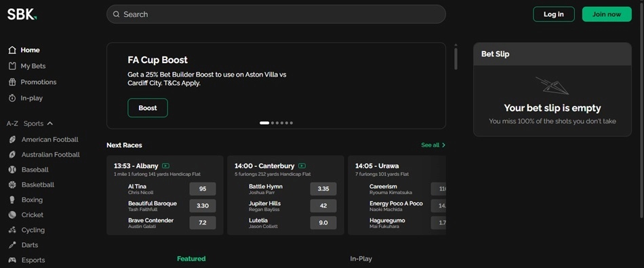Image resolution: width=644 pixels, height=268 pixels.
Task: Click into the Search field
Action: (x=276, y=14)
